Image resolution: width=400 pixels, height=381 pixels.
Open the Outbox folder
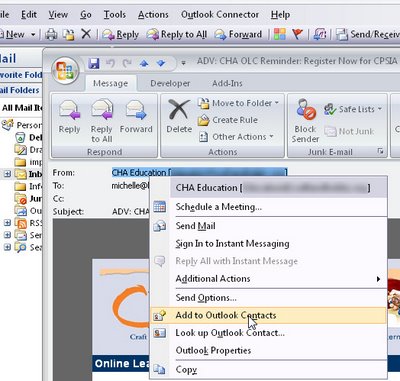(29, 211)
